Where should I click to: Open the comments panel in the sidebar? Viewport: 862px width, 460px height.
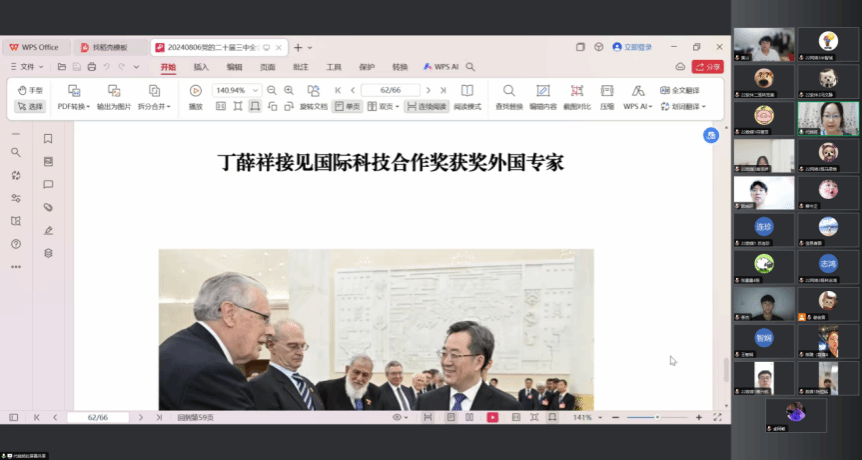point(48,184)
